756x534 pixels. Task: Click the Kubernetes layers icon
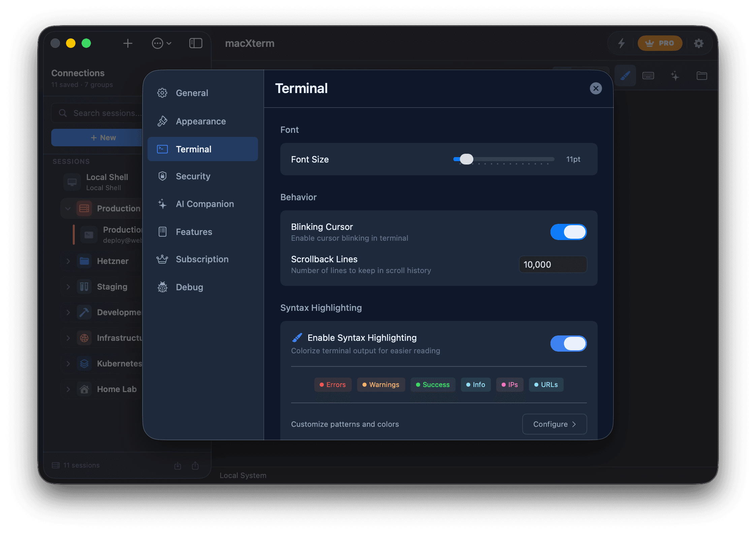[84, 363]
